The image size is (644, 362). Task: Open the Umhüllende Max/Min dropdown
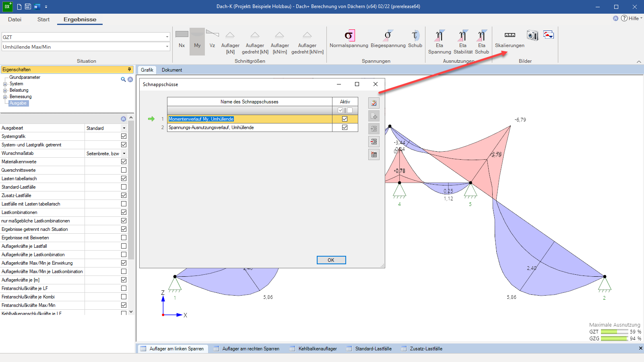[167, 47]
